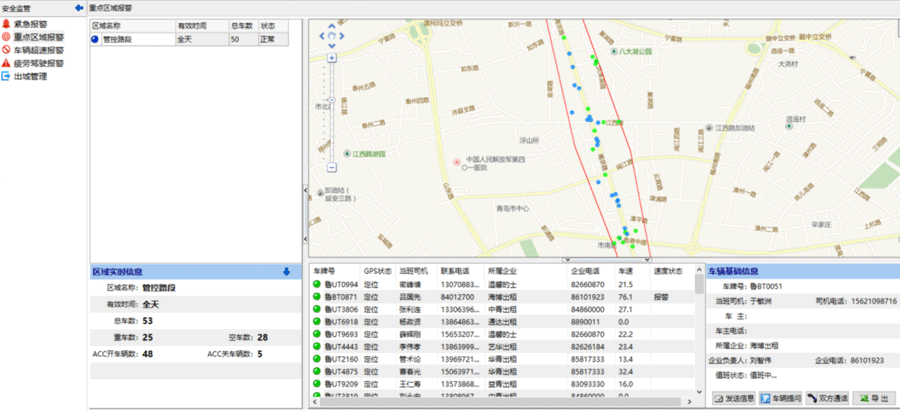The height and width of the screenshot is (411, 900).
Task: Click the map zoom out minus button
Action: pos(333,167)
